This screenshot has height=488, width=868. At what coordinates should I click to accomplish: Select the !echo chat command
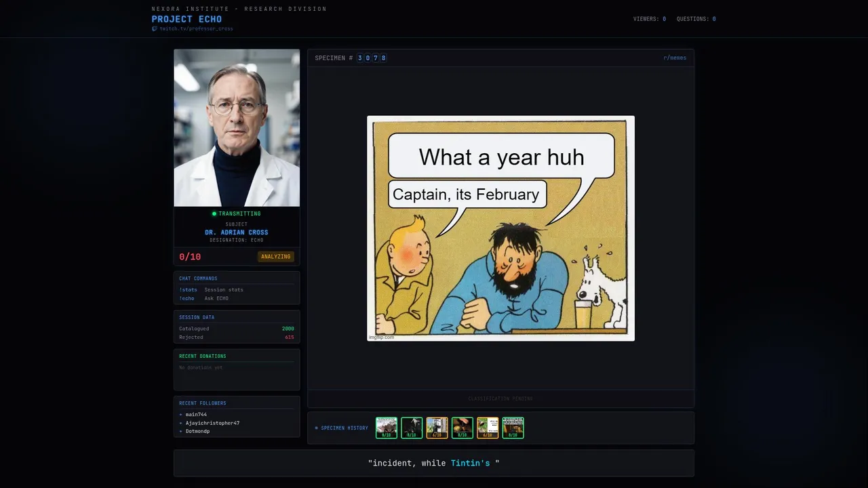click(x=186, y=298)
